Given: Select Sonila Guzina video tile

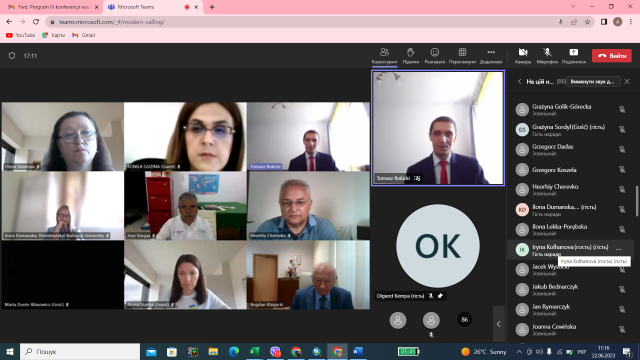Looking at the screenshot, I should [185, 136].
